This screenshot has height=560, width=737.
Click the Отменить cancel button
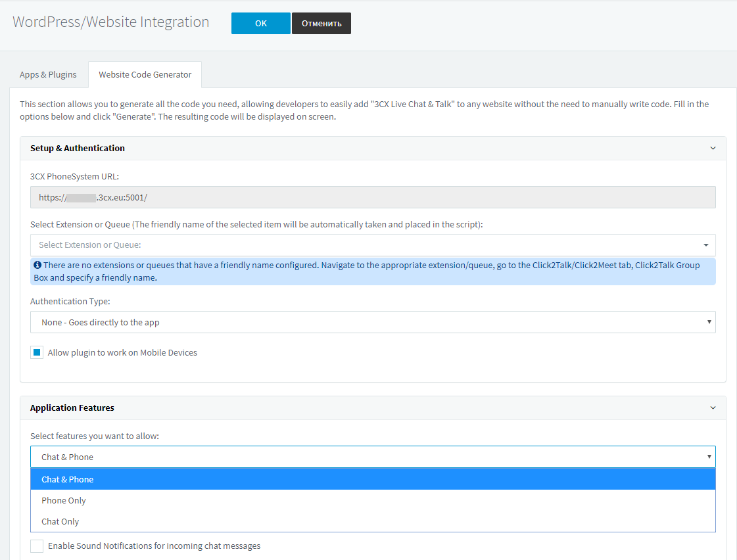321,24
